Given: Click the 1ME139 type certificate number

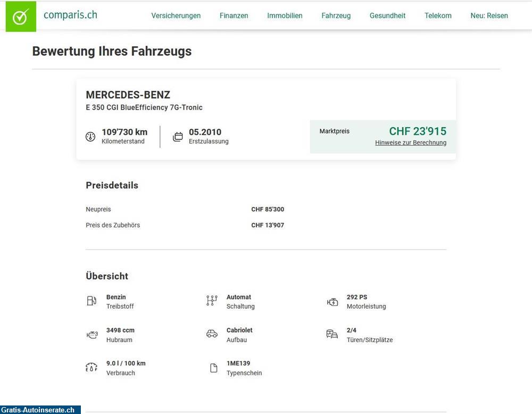Looking at the screenshot, I should (238, 363).
